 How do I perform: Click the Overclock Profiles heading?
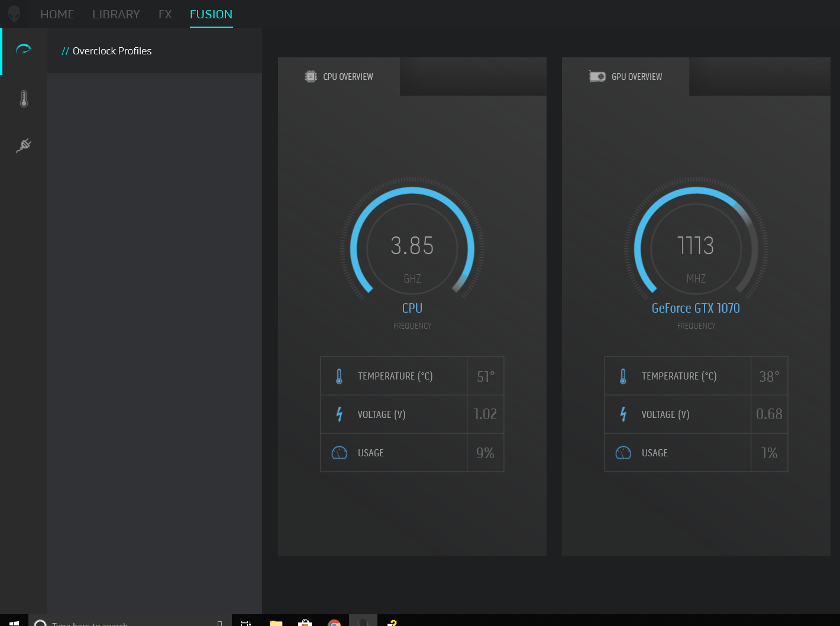tap(112, 51)
